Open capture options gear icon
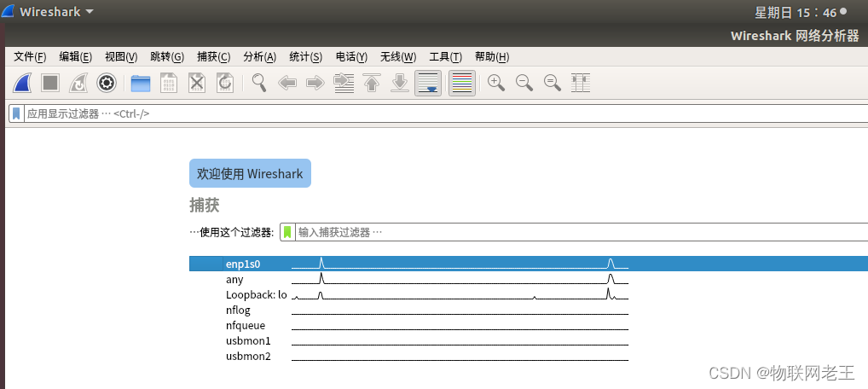Screen dimensions: 868x389 pos(107,83)
